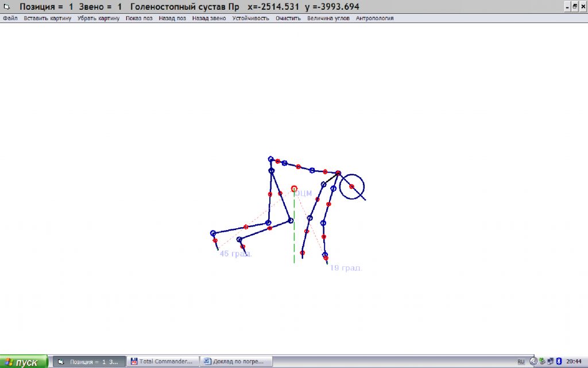Choose Назад звено in menu bar
Image resolution: width=588 pixels, height=368 pixels.
coord(209,18)
